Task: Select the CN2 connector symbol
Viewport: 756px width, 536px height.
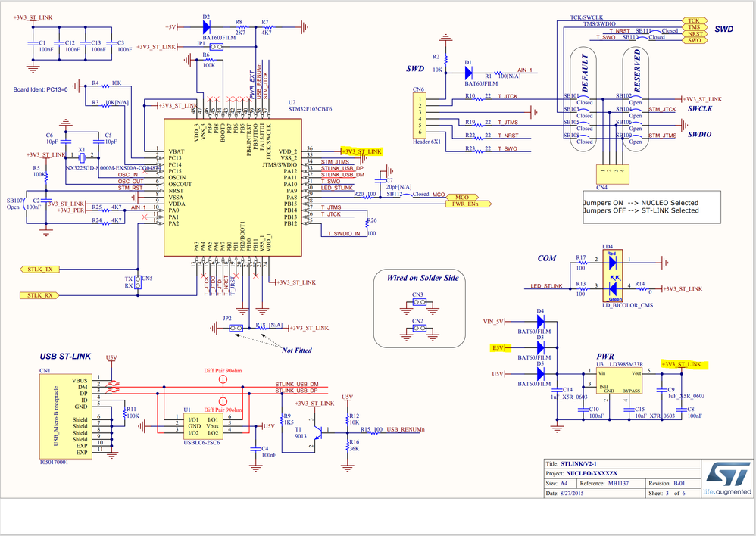Action: tap(419, 329)
